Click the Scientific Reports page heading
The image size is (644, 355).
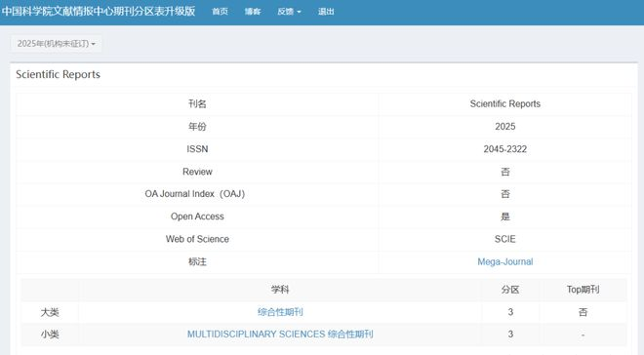(58, 74)
